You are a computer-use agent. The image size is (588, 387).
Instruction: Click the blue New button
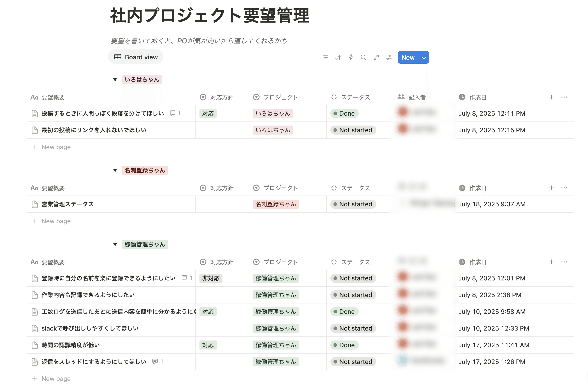coord(408,57)
